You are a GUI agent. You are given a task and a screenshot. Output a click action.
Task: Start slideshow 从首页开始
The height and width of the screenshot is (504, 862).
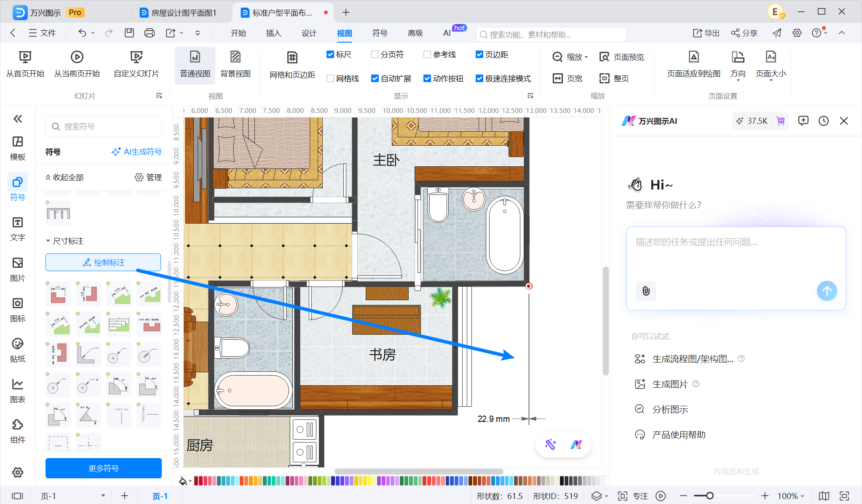pos(25,64)
